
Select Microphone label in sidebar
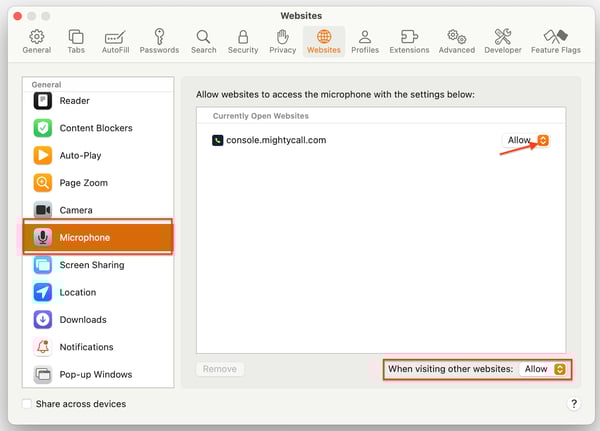pyautogui.click(x=85, y=238)
